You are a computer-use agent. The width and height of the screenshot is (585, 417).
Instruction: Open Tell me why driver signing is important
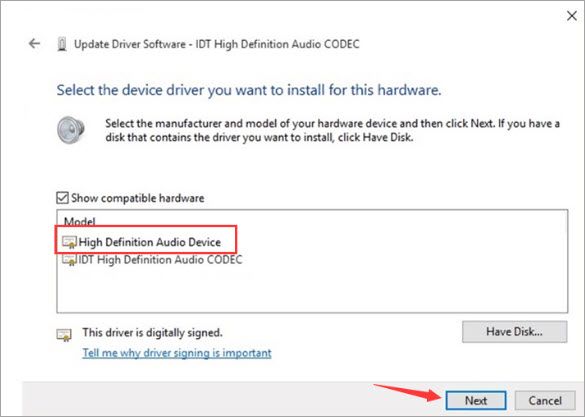tap(177, 353)
